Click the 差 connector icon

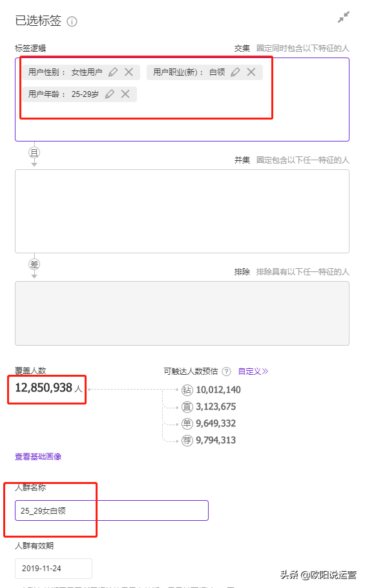pyautogui.click(x=34, y=264)
